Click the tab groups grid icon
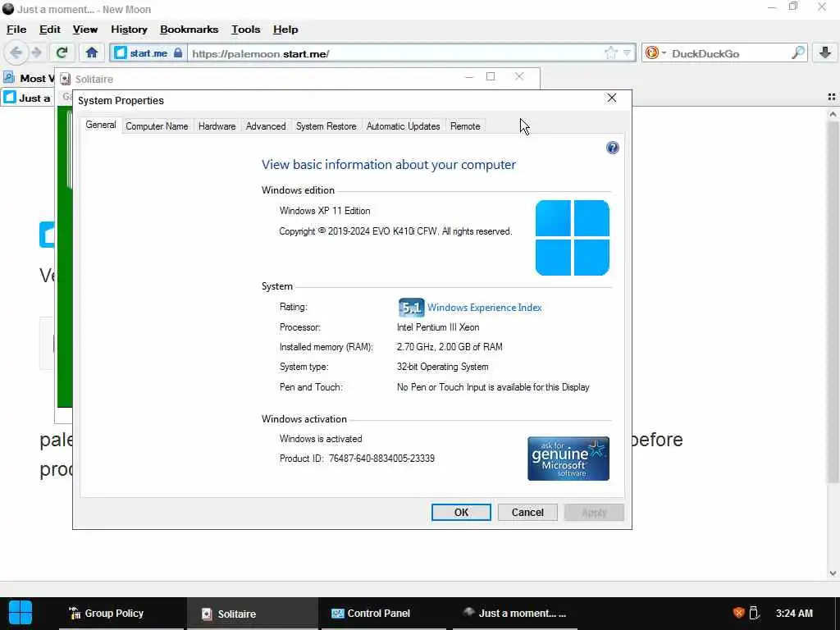 [x=832, y=97]
